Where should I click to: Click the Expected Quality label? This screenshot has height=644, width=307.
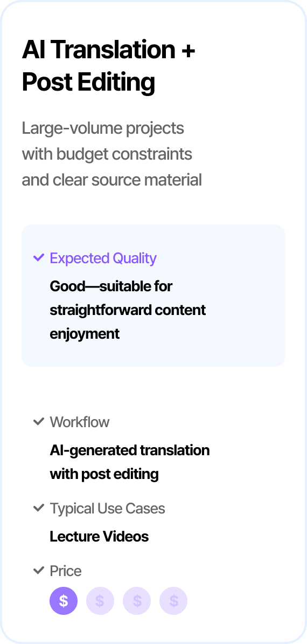pos(103,258)
